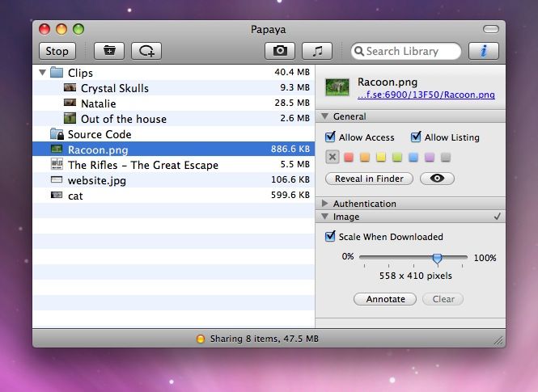Select The Rifles – The Great Escape item
This screenshot has height=392, width=538.
pos(142,165)
